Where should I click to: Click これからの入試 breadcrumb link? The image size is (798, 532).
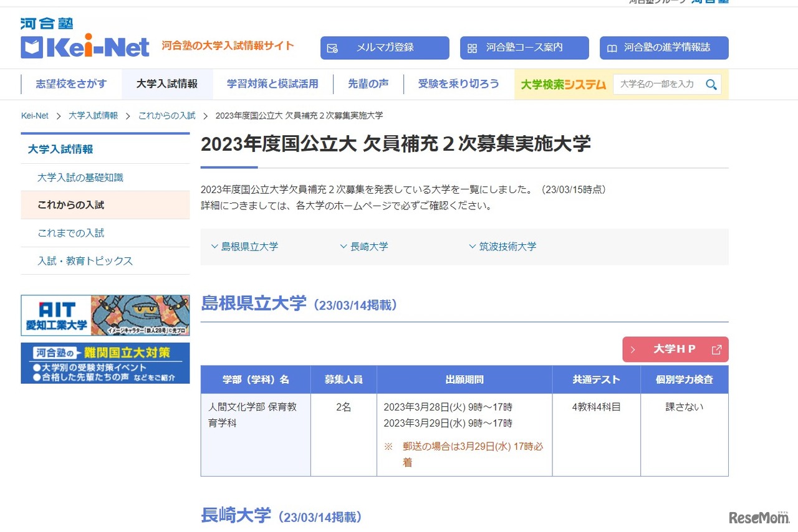click(166, 116)
